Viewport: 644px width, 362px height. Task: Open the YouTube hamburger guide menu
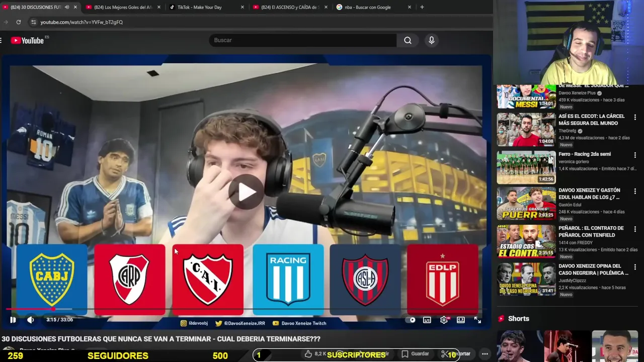[x=2, y=40]
